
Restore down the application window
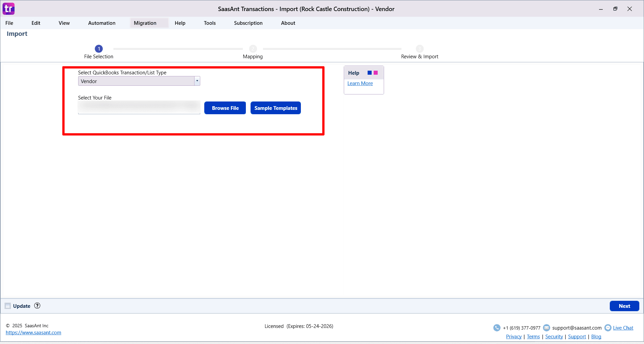pos(615,9)
